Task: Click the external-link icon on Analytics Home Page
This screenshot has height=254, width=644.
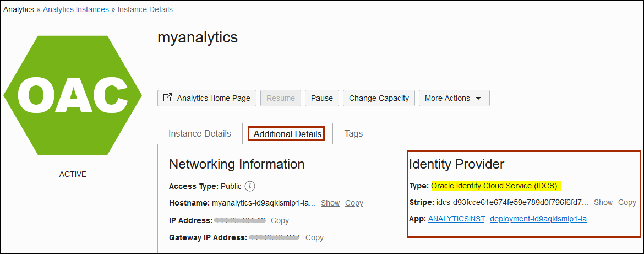Action: [x=167, y=98]
